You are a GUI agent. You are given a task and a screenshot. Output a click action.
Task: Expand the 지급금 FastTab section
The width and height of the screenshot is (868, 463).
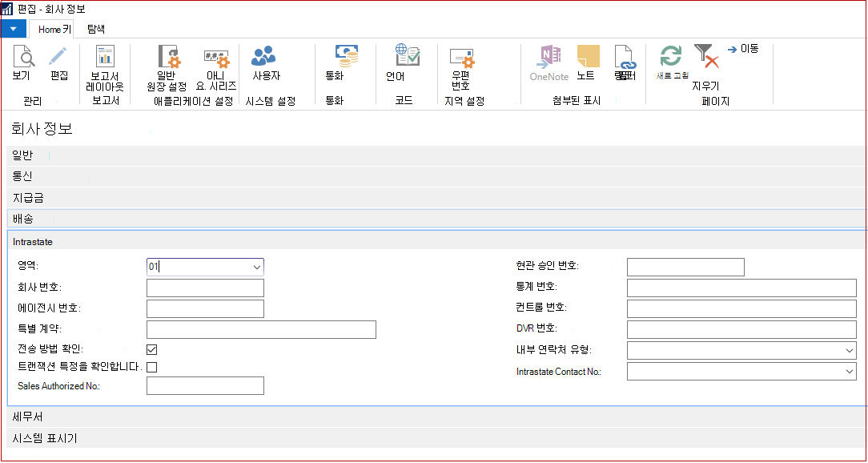[x=437, y=197]
